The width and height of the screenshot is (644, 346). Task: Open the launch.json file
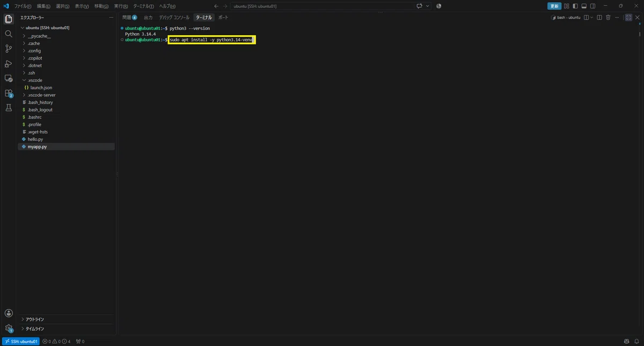point(67,87)
